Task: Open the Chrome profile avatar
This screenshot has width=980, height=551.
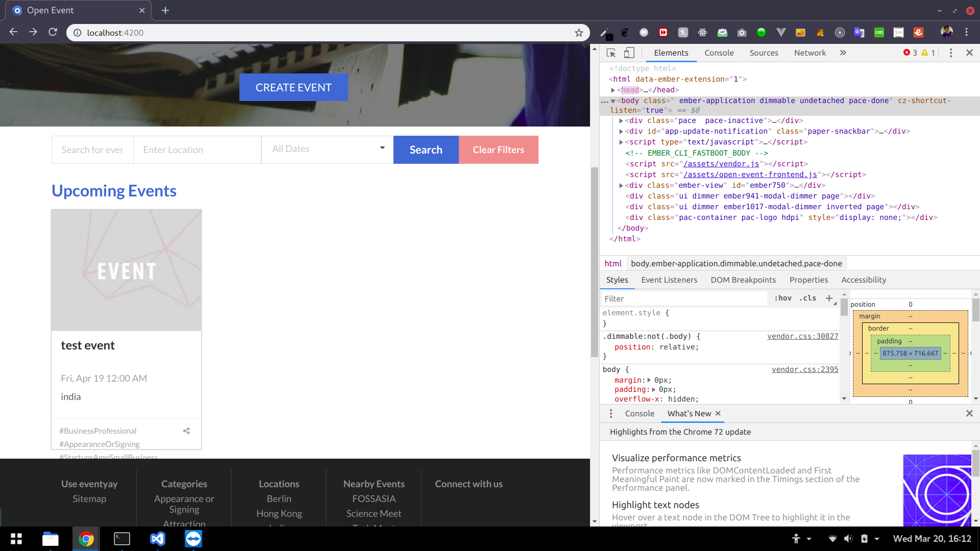Action: 946,32
